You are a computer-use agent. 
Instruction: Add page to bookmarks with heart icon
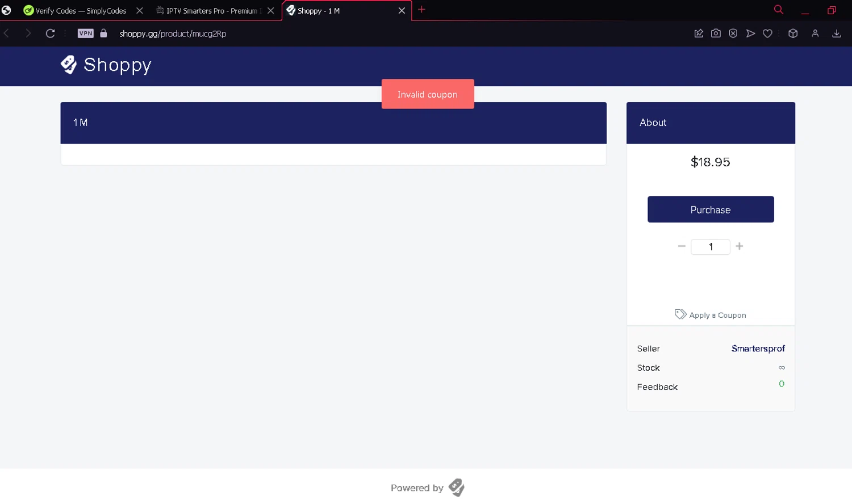767,33
